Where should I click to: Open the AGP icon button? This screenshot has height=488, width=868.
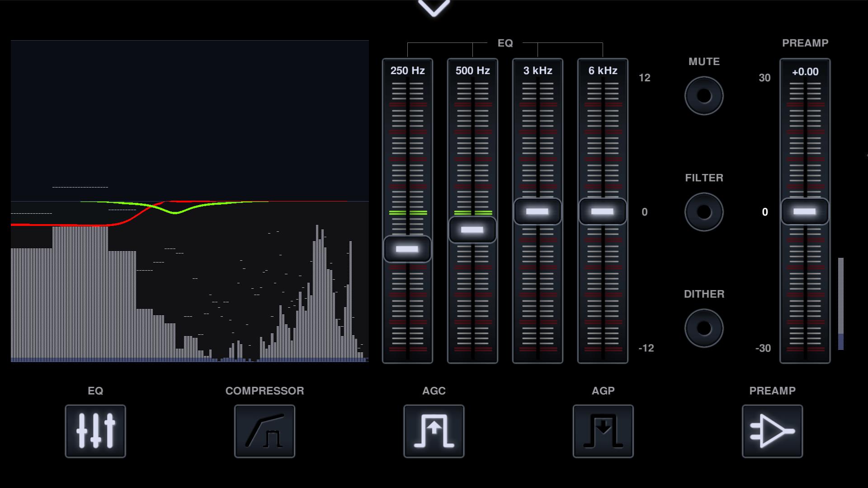(603, 431)
